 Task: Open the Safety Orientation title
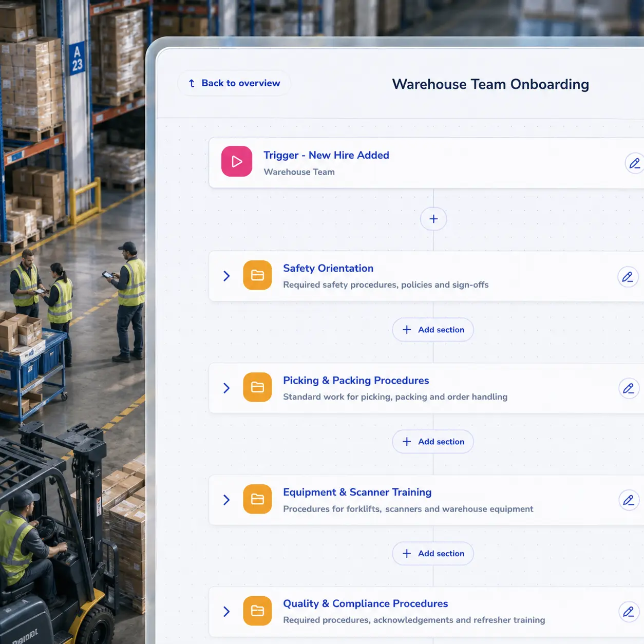328,268
